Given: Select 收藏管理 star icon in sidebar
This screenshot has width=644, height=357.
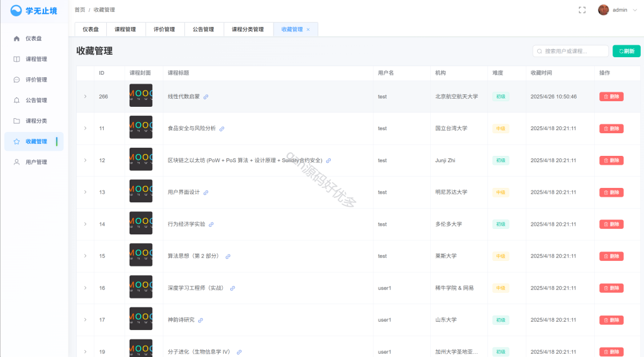Looking at the screenshot, I should click(x=16, y=141).
